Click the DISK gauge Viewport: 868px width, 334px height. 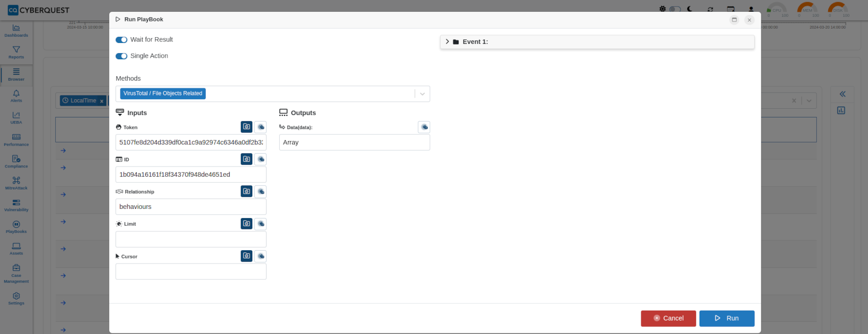838,10
